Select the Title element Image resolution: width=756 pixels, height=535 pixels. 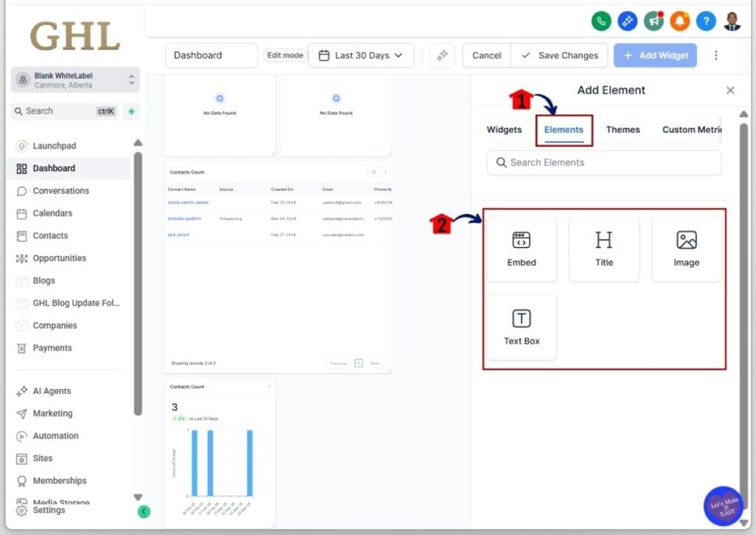(604, 248)
